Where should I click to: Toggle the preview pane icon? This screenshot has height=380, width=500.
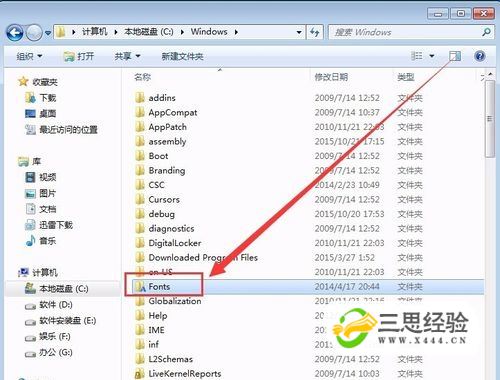[455, 56]
